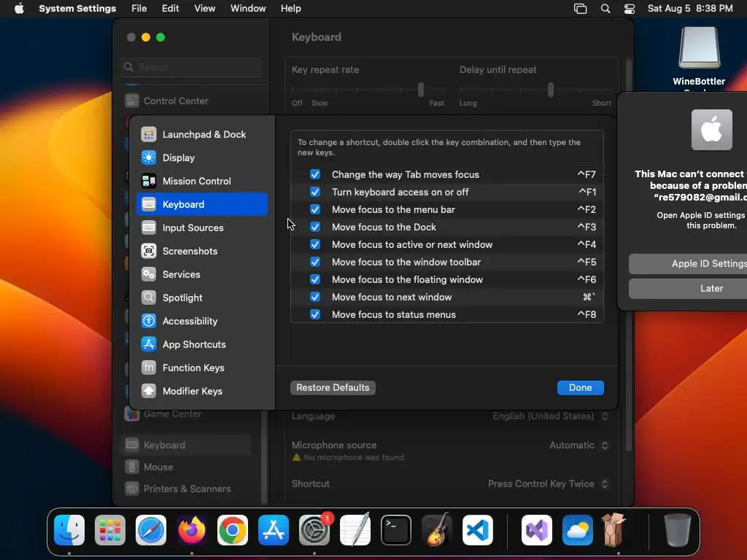
Task: Uncheck Move focus to the floating window
Action: (315, 279)
